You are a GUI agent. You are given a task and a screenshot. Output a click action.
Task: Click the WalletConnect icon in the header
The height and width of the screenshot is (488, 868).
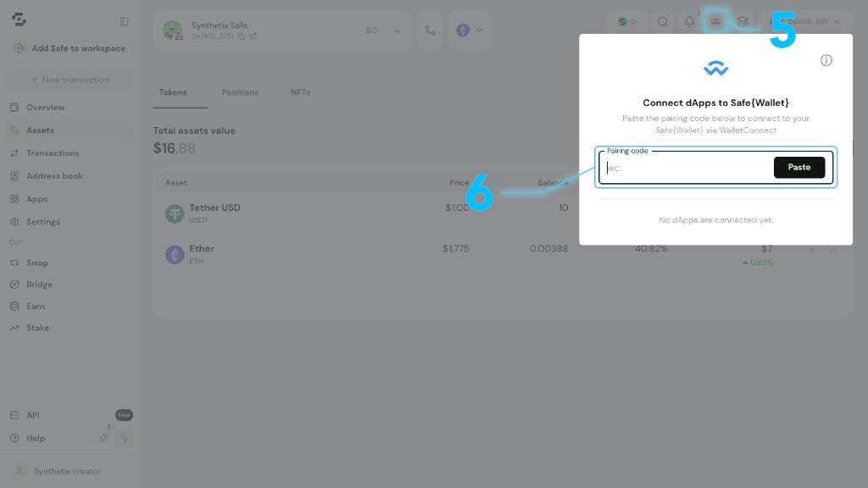tap(715, 21)
